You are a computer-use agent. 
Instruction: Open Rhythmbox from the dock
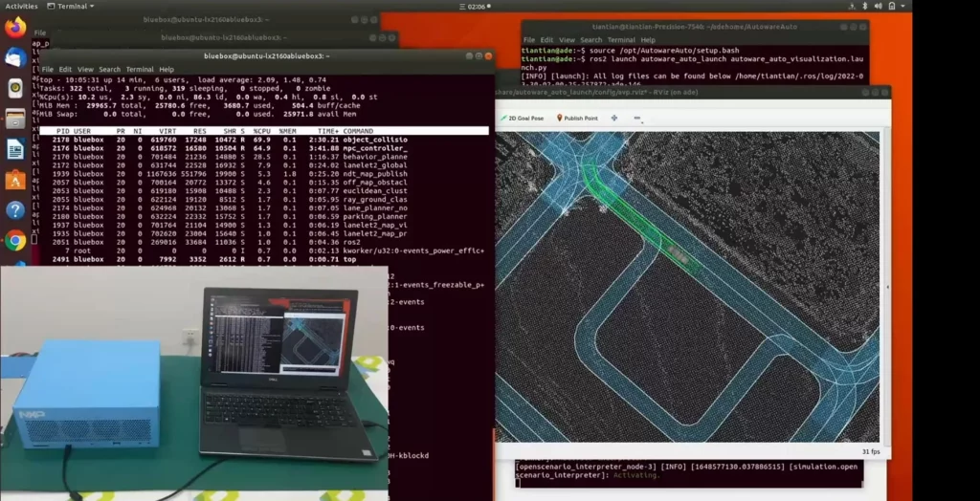pyautogui.click(x=15, y=88)
